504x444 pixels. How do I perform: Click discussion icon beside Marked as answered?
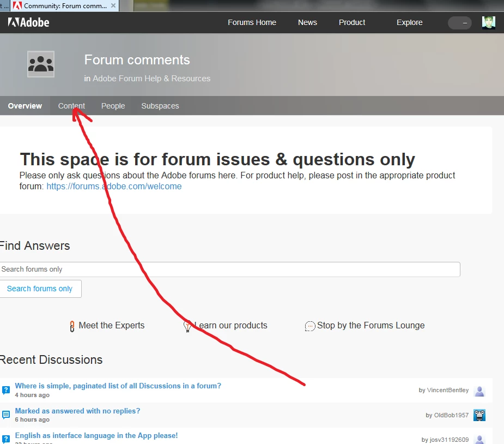click(x=6, y=415)
